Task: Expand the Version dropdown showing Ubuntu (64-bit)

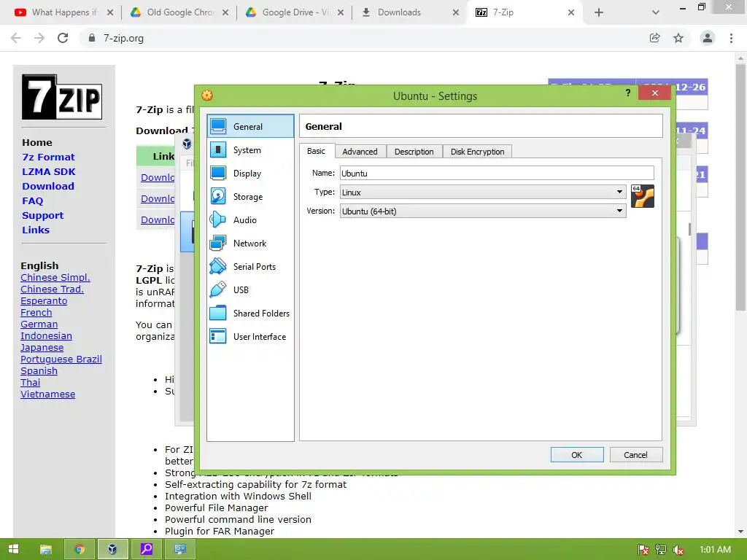Action: [x=483, y=211]
